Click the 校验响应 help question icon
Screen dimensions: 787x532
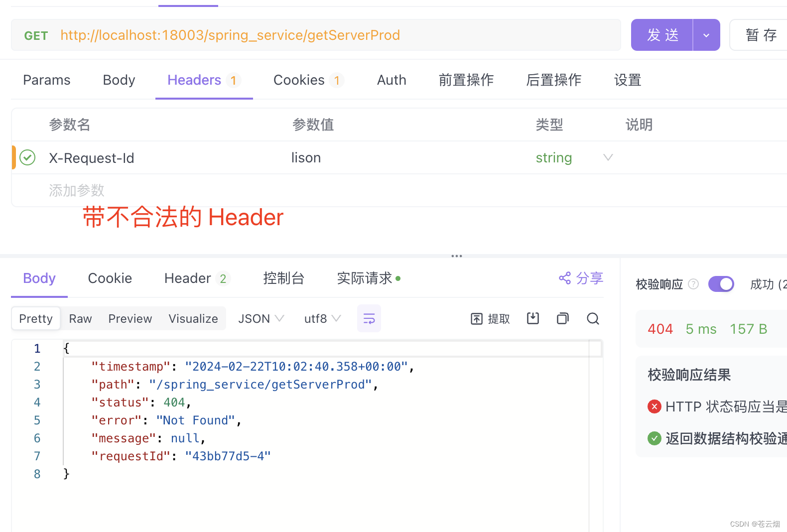(693, 284)
